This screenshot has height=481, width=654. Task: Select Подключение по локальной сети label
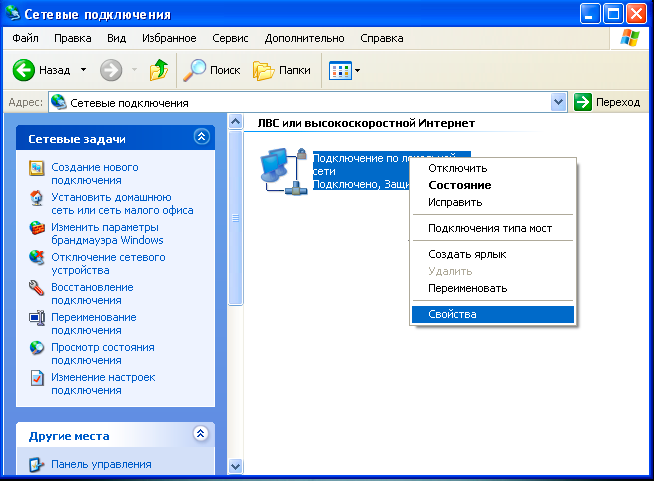coord(361,171)
